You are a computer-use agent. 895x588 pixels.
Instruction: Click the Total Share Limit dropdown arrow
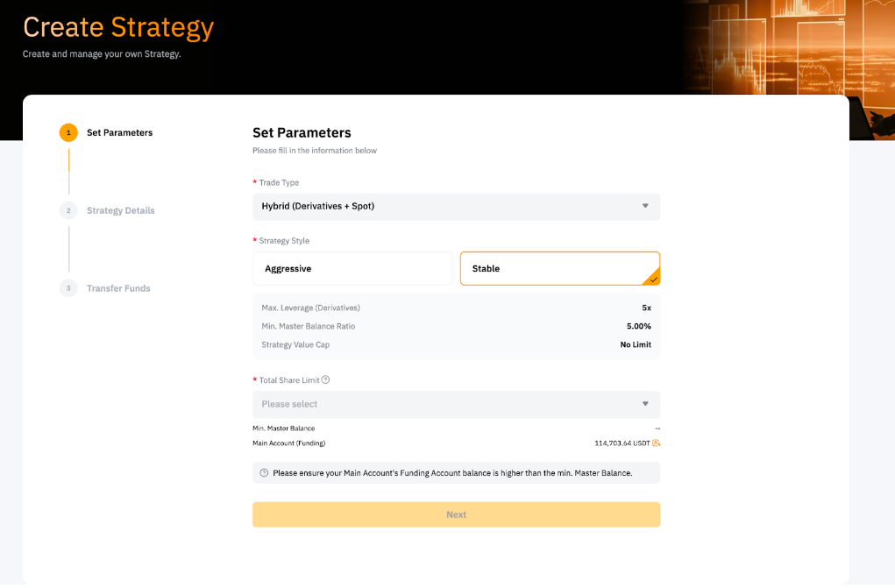(645, 405)
